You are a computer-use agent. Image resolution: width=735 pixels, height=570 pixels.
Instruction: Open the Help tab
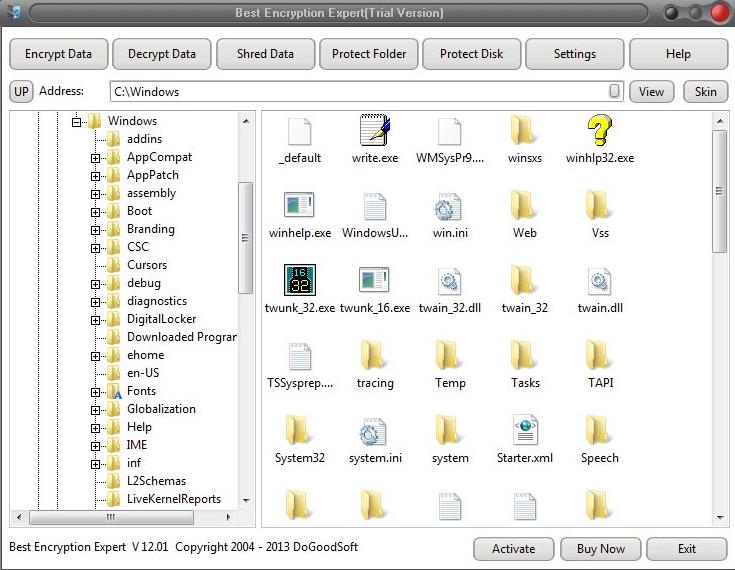tap(678, 54)
